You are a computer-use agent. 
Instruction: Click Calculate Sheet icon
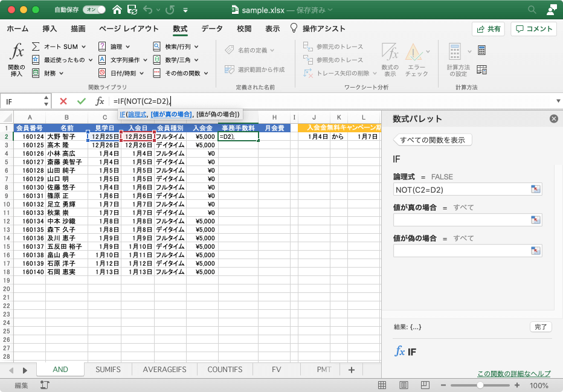tap(482, 69)
